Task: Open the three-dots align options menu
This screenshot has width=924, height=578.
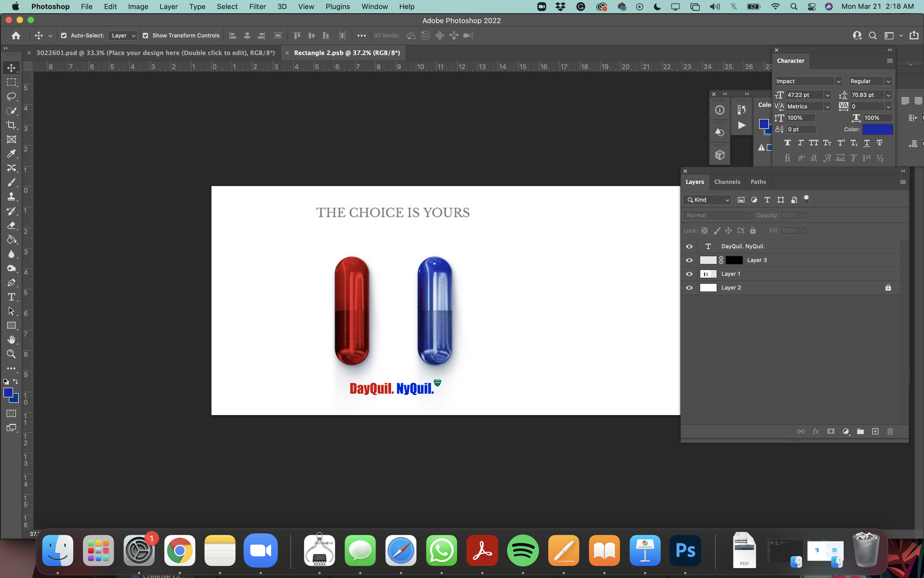Action: tap(361, 36)
